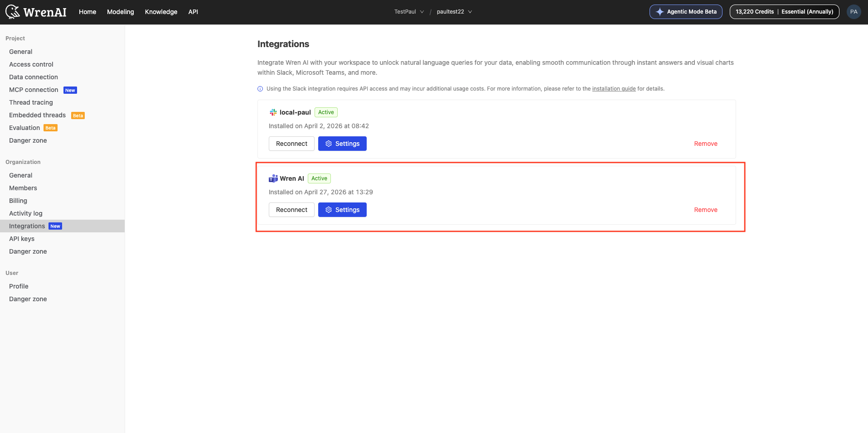Click the info icon before Slack usage note
The image size is (868, 433).
point(260,89)
